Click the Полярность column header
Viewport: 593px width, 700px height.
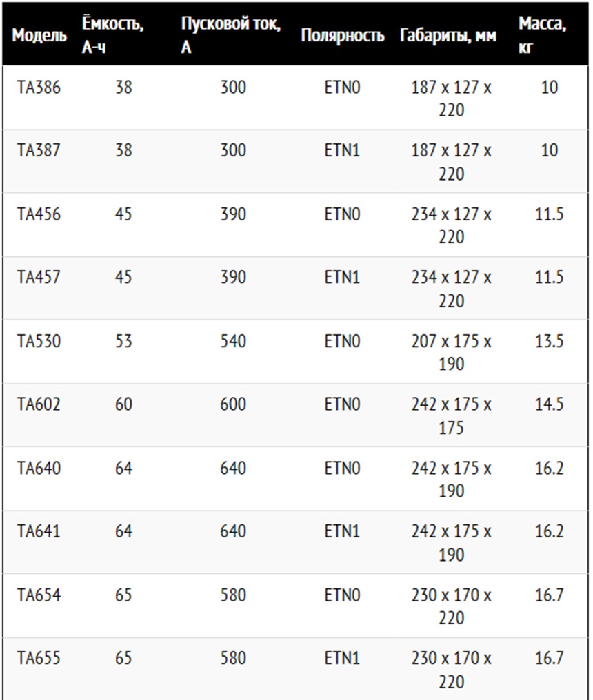342,36
